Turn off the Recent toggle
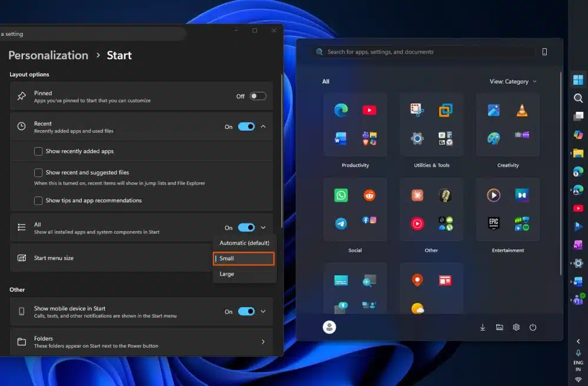The width and height of the screenshot is (588, 386). tap(246, 127)
